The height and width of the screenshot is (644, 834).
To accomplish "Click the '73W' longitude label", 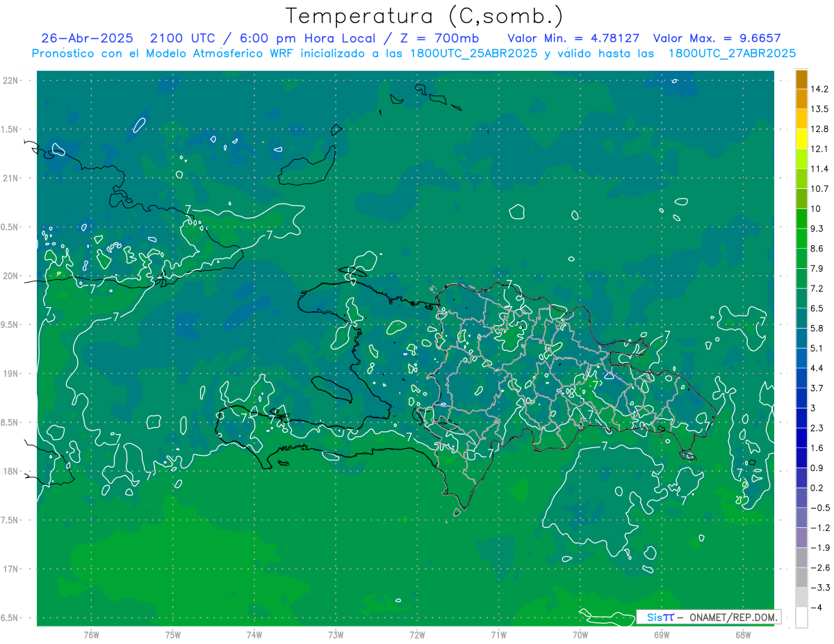I will click(336, 634).
